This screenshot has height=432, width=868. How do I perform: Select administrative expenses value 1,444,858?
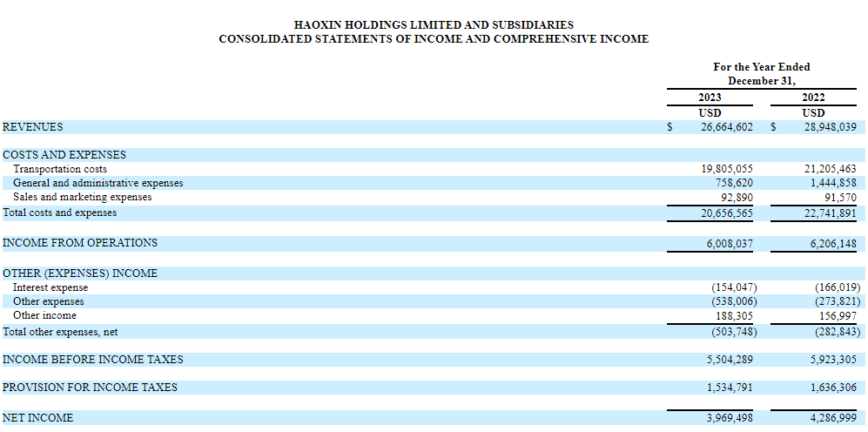click(834, 182)
